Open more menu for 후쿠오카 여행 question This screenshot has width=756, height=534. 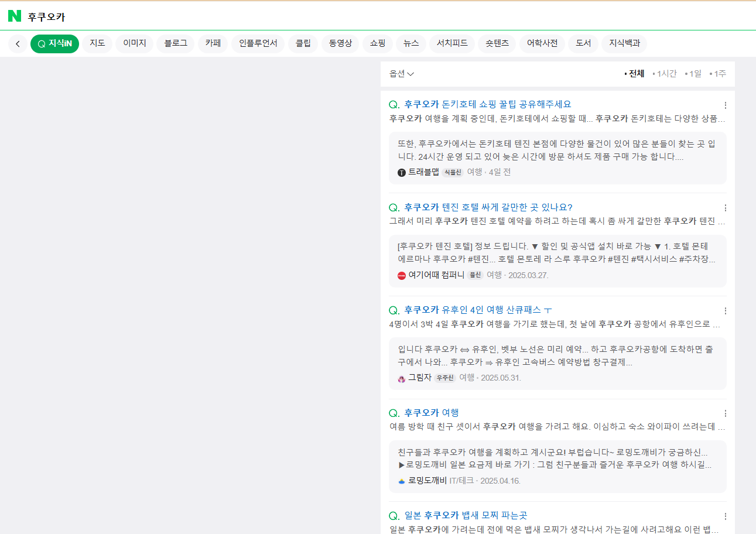(x=725, y=413)
